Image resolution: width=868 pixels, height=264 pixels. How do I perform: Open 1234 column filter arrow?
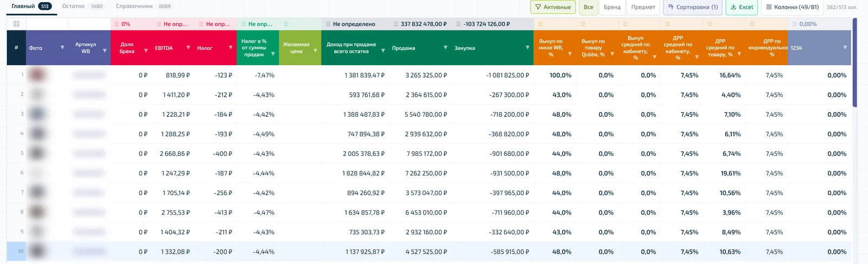pos(845,48)
